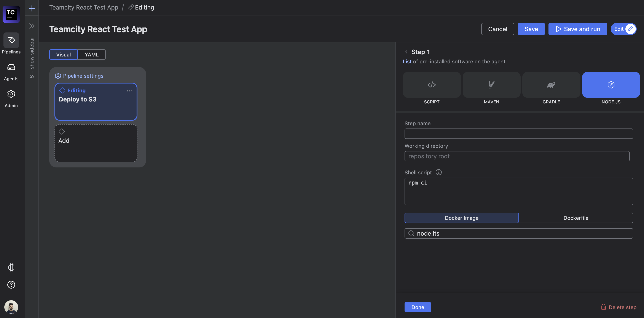
Task: Click the Editing breadcrumb pencil icon
Action: click(x=131, y=8)
